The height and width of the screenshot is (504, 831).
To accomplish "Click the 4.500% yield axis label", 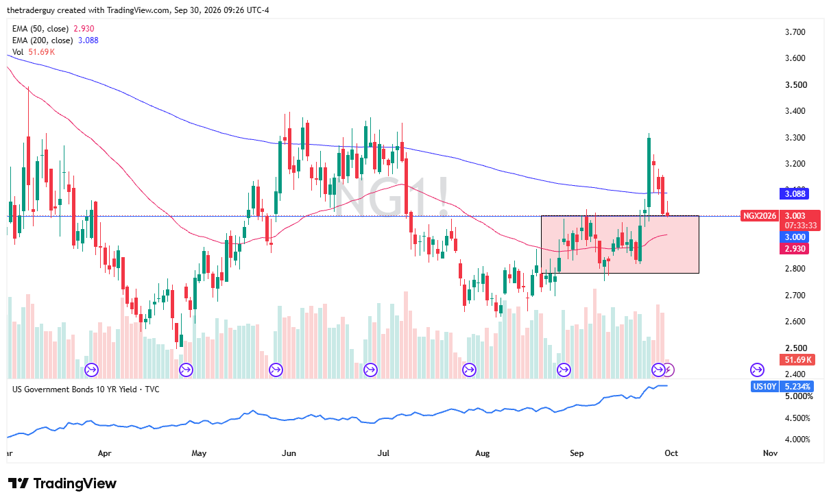I will 798,418.
